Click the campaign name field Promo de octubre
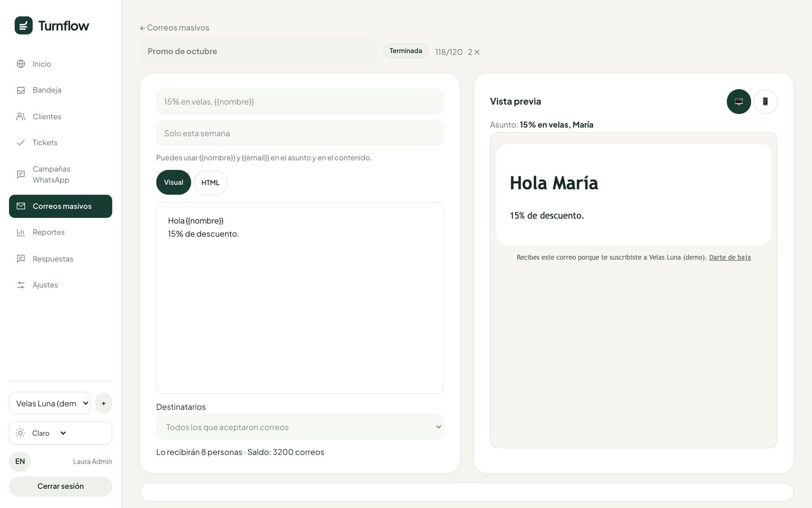 point(258,51)
